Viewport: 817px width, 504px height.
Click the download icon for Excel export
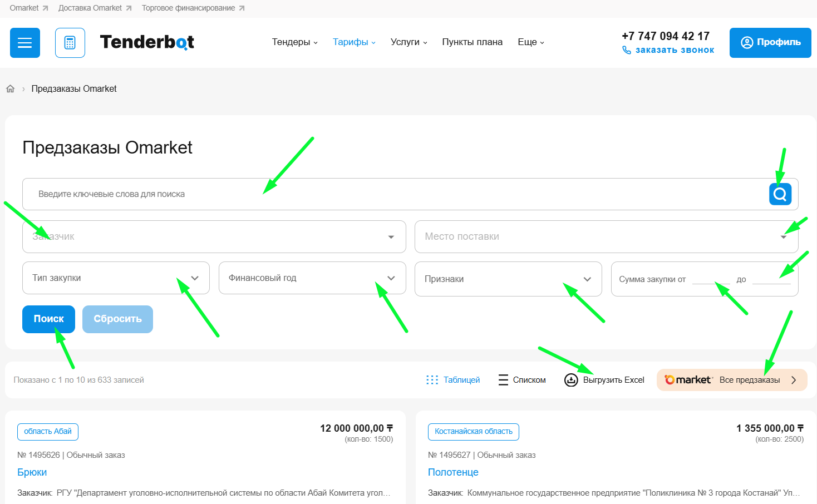coord(571,380)
